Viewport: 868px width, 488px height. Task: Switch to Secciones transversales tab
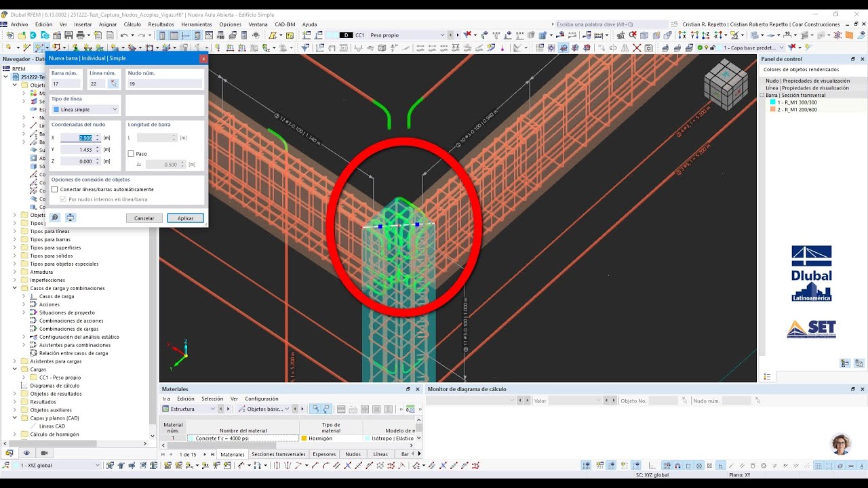(279, 454)
